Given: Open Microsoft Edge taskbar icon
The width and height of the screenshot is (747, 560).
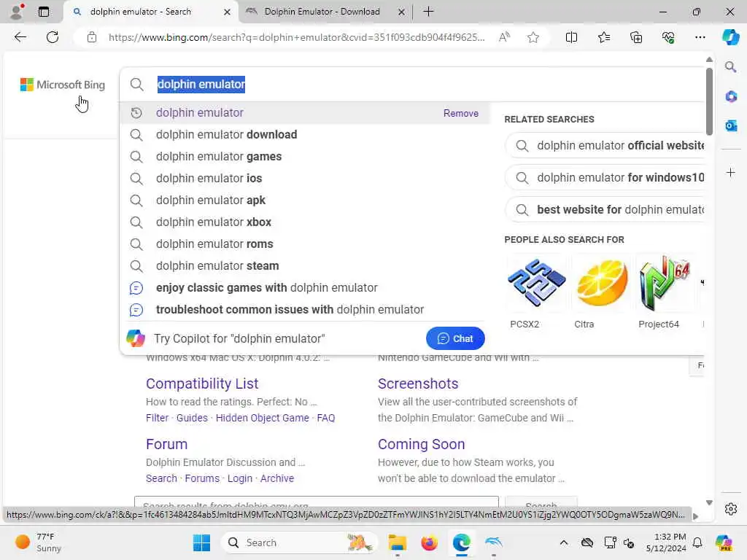Looking at the screenshot, I should coord(461,542).
